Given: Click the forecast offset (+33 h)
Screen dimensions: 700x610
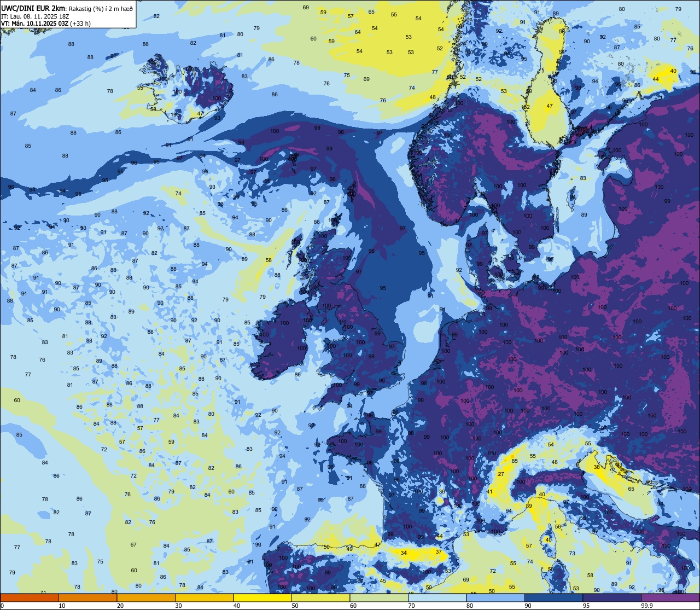Looking at the screenshot, I should point(80,24).
